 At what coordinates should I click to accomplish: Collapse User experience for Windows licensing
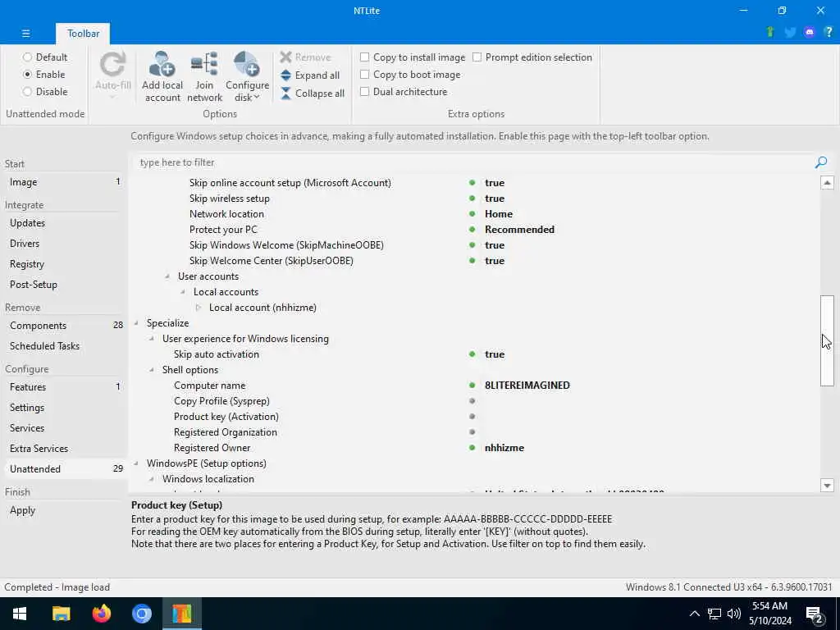click(x=152, y=339)
